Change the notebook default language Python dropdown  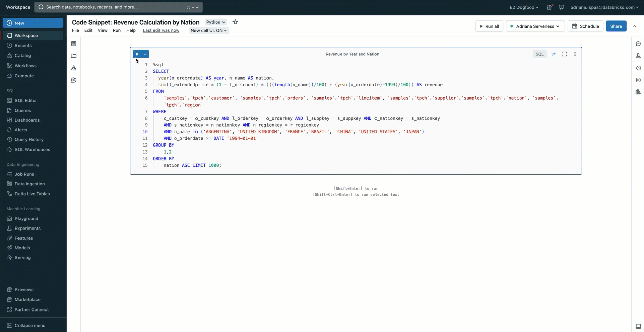click(216, 22)
